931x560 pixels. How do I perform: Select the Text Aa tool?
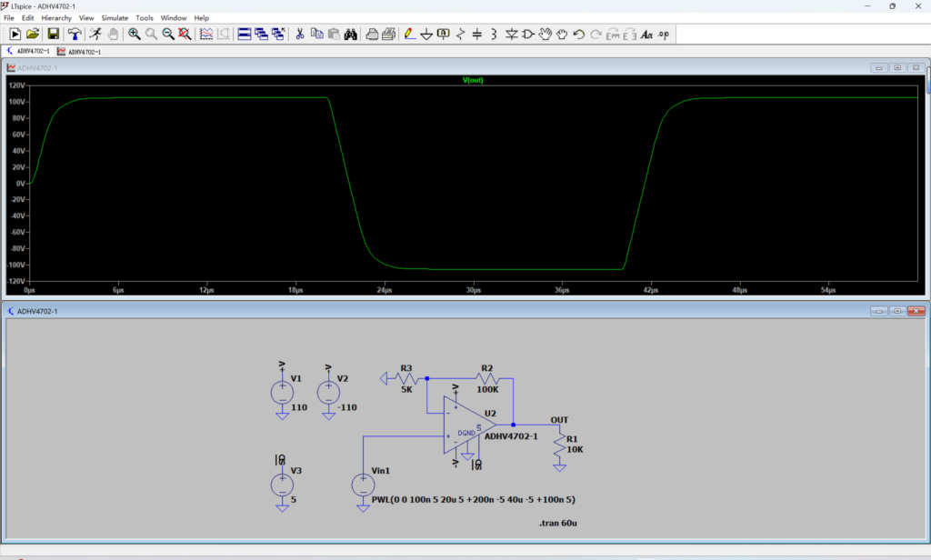point(646,35)
